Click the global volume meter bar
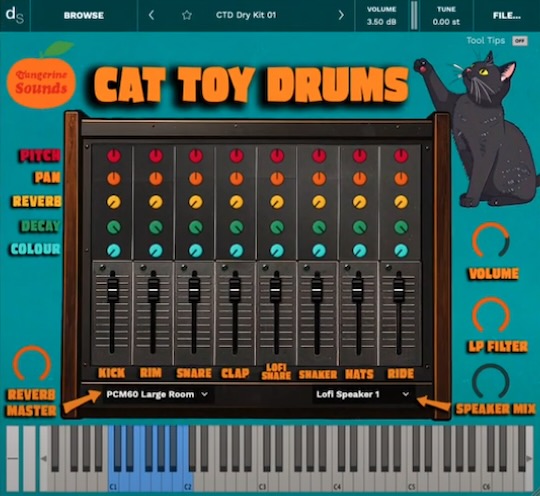Screen dimensions: 540x496 tap(414, 16)
